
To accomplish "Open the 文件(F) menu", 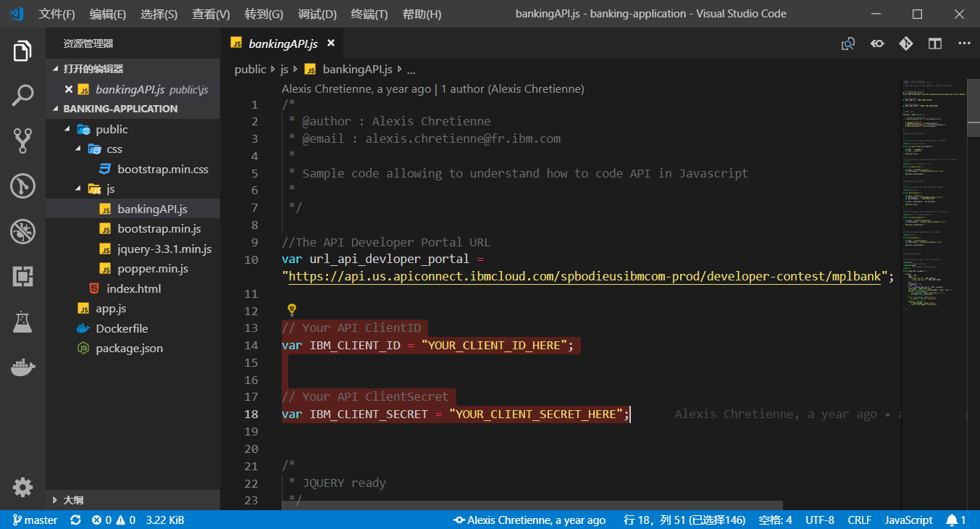I will [56, 14].
